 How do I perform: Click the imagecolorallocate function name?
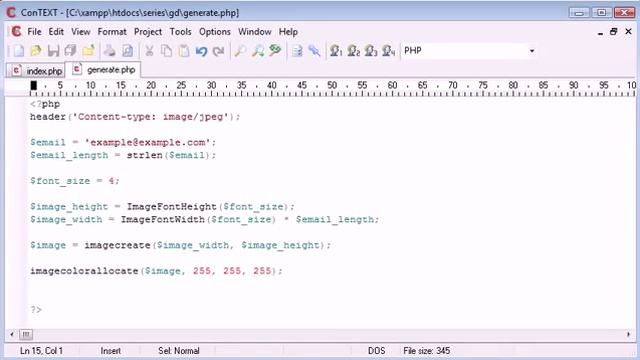coord(84,271)
